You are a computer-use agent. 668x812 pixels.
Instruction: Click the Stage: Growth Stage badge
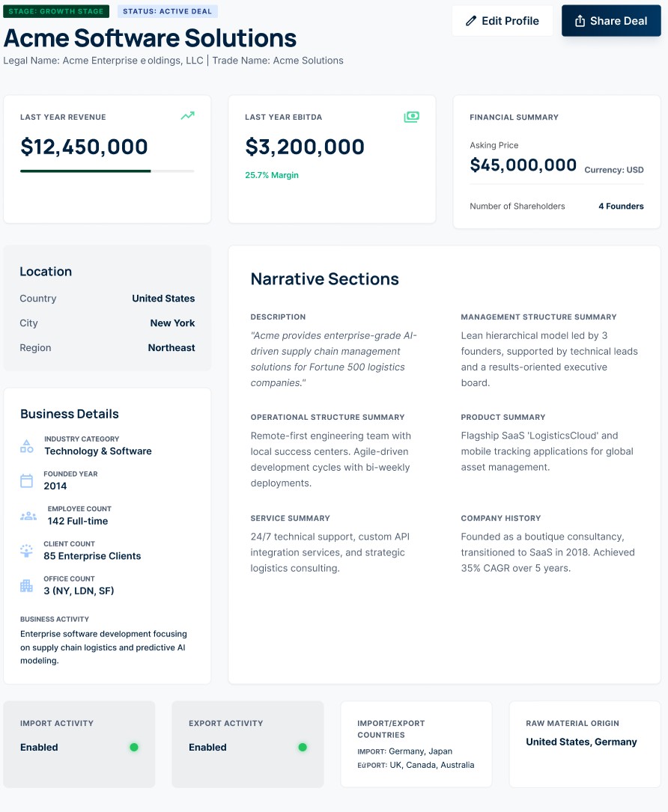pyautogui.click(x=56, y=11)
